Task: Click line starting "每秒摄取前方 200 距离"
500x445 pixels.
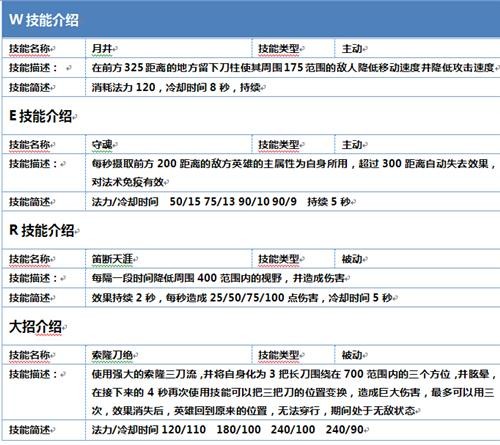Action: pyautogui.click(x=293, y=164)
